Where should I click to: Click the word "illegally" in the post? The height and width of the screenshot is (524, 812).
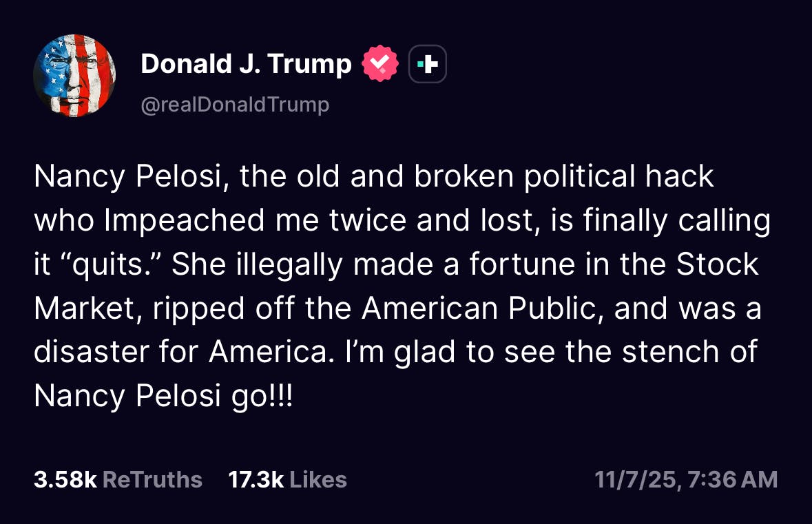tap(289, 264)
